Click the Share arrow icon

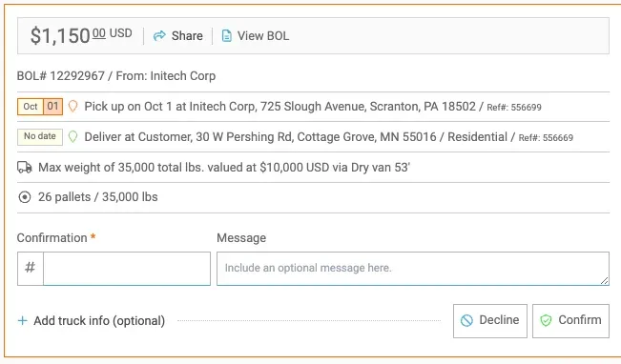(159, 36)
